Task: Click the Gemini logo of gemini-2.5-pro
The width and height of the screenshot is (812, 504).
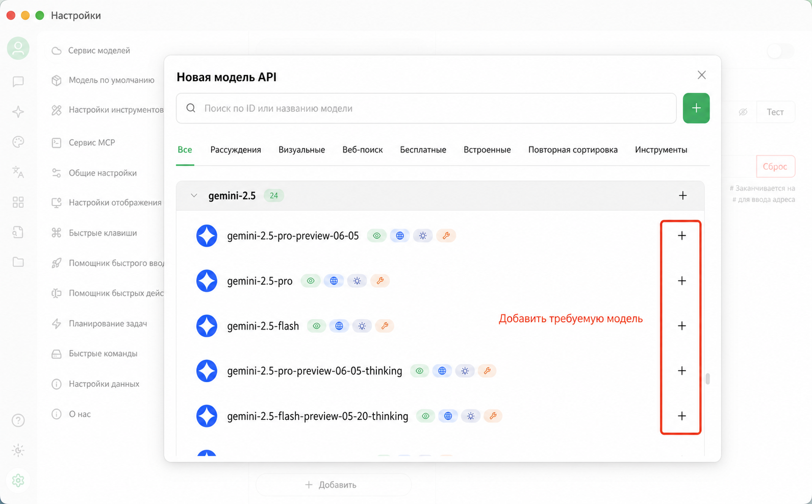Action: 207,281
